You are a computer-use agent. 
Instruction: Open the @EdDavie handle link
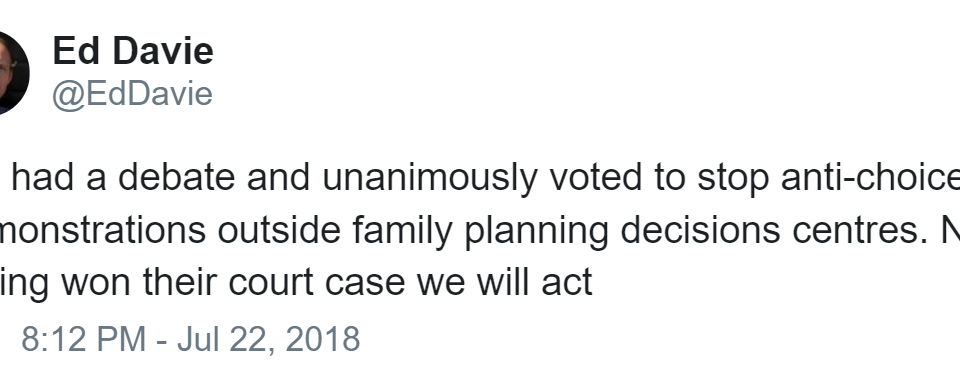click(132, 94)
